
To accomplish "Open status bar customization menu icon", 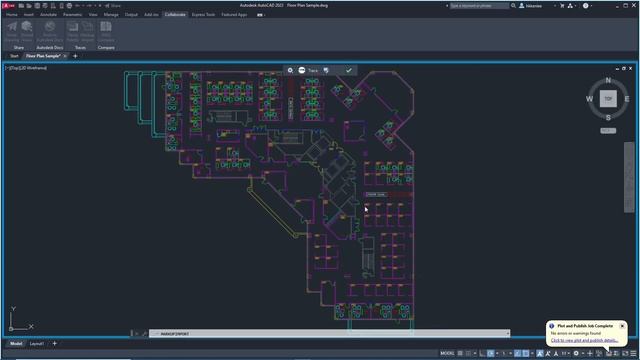I will 633,353.
